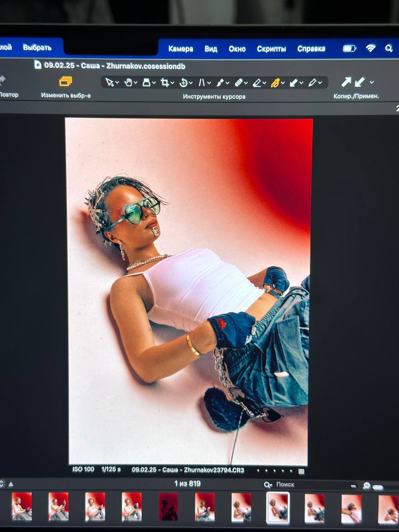Click file name 09.02.25 - Саша - Zhurnakov23794.CR3
399x532 pixels.
188,470
